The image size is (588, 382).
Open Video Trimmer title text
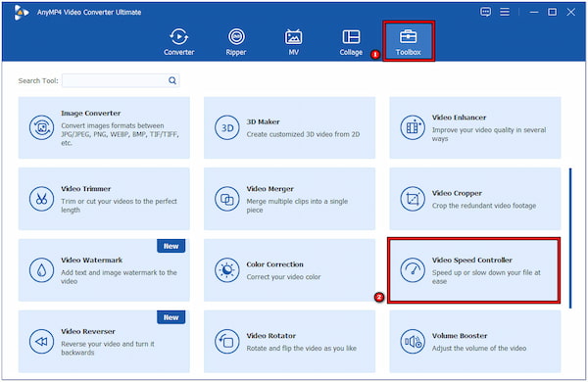86,189
